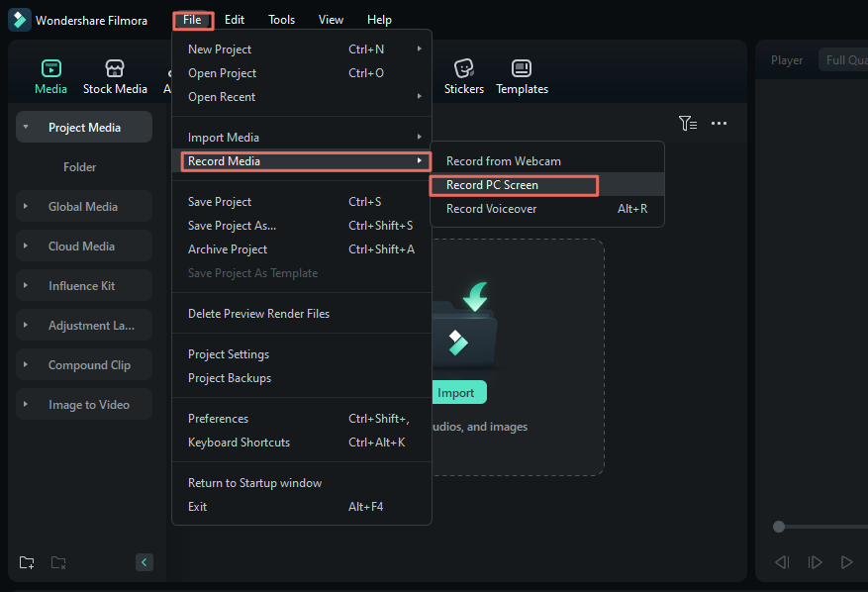The height and width of the screenshot is (592, 868).
Task: Select Record Media menu entry
Action: coord(302,161)
